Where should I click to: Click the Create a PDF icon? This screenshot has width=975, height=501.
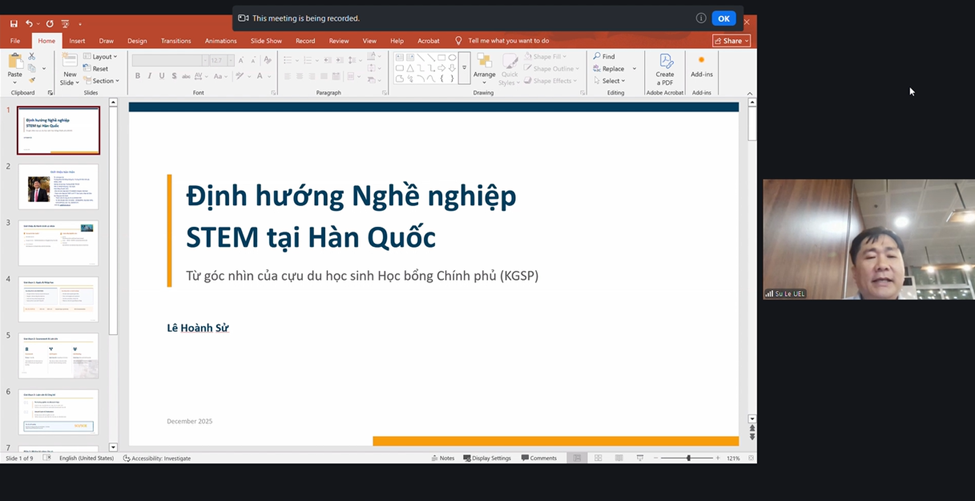pyautogui.click(x=665, y=67)
